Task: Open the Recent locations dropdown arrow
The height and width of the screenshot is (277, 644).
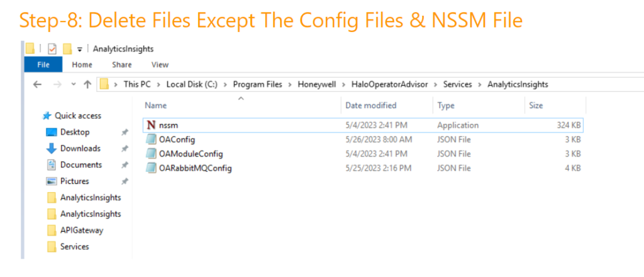Action: [74, 84]
